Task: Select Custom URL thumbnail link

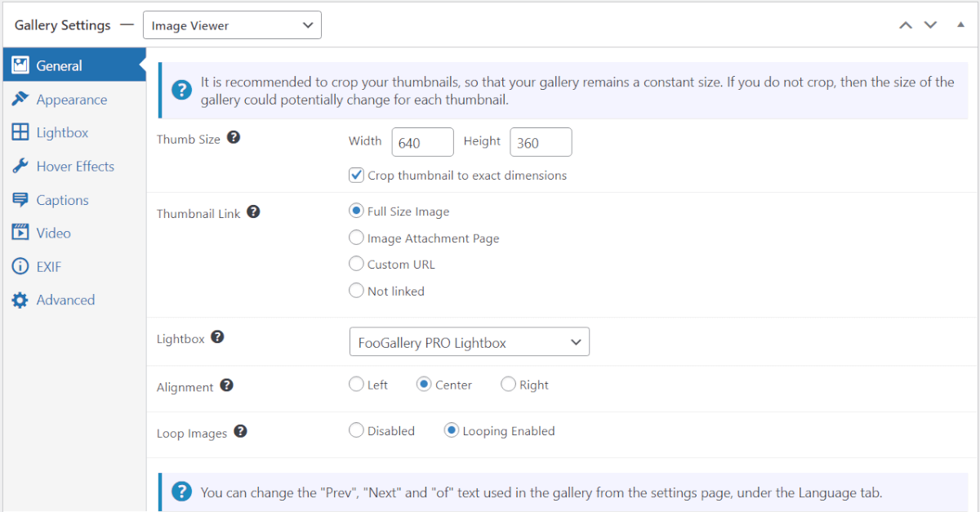Action: pyautogui.click(x=356, y=264)
